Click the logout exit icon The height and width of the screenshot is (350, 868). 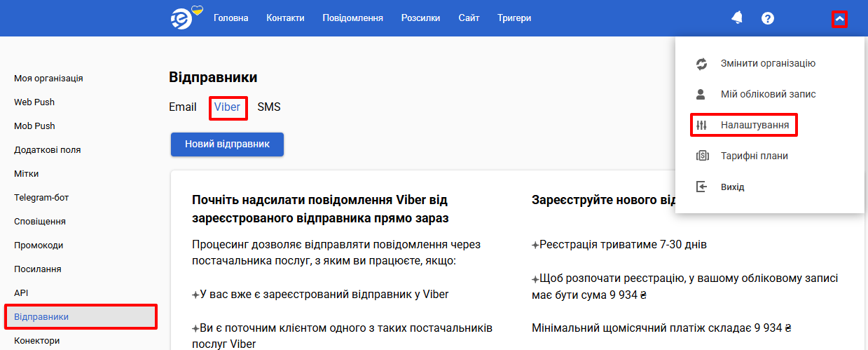coord(702,187)
